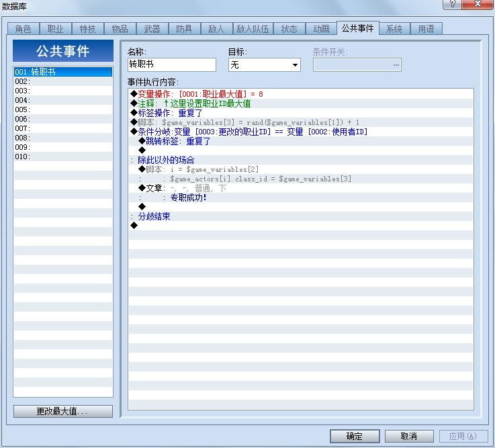Viewport: 495px width, 448px height.
Task: Select empty event slot 003
Action: coord(63,91)
